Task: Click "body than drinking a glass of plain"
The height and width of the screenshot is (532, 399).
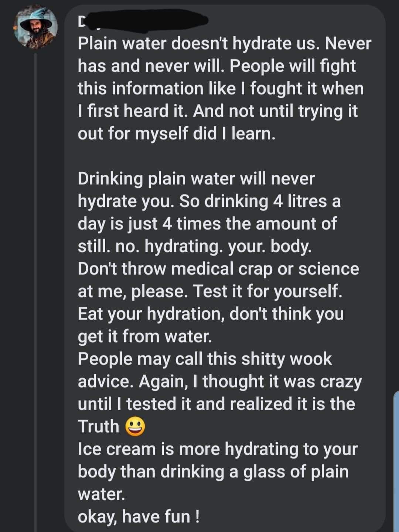Action: coord(213,472)
